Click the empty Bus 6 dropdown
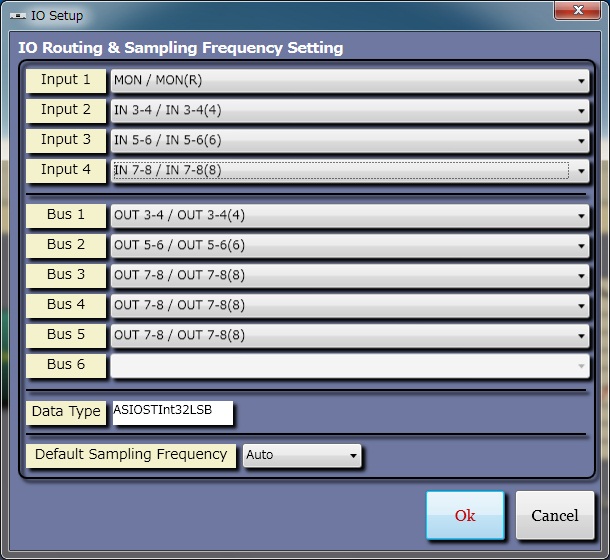 349,366
